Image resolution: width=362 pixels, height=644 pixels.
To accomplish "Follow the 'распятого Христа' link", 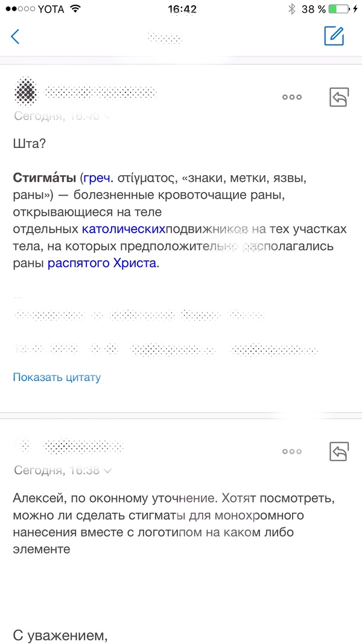I will [102, 263].
